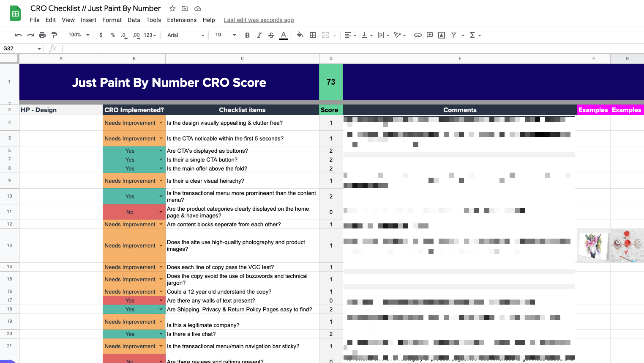644x363 pixels.
Task: Click the unicorn paint-by-number thumbnail
Action: coord(593,246)
